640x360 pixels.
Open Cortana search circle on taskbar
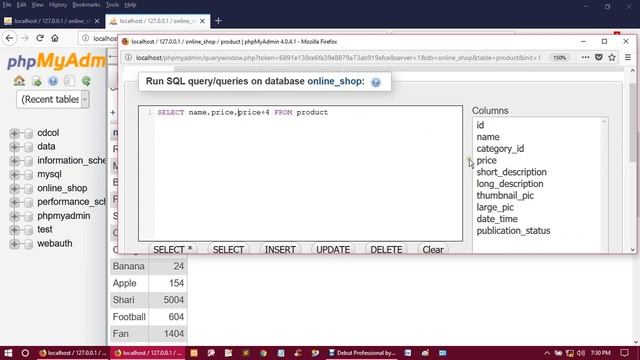tap(25, 353)
